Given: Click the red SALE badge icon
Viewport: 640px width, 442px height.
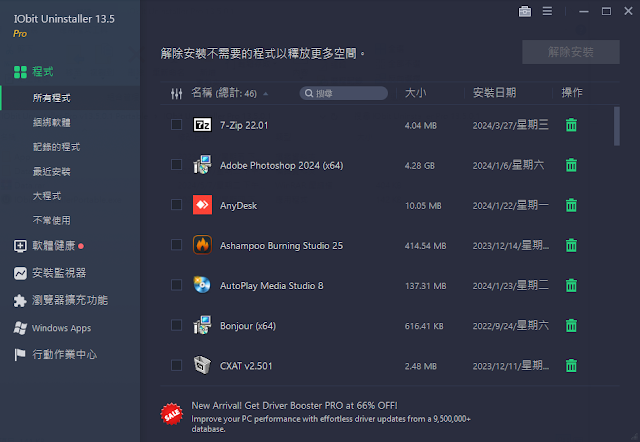Looking at the screenshot, I should [172, 414].
